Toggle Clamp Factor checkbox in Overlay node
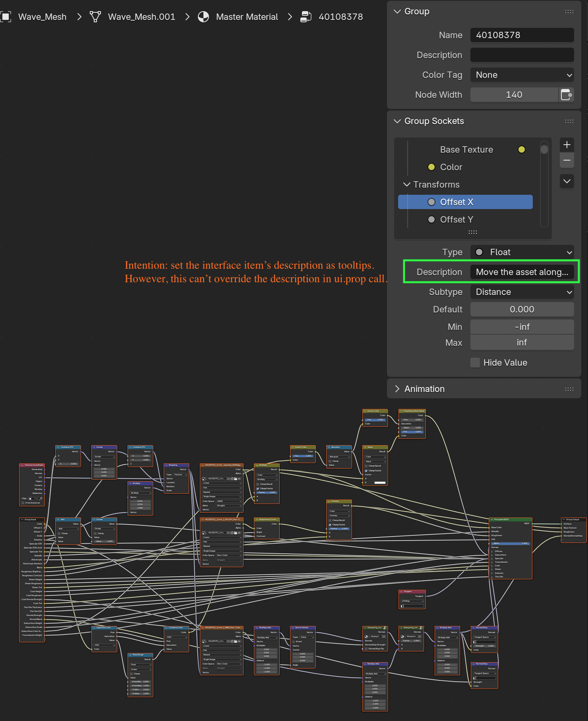Image resolution: width=588 pixels, height=721 pixels. [x=330, y=525]
